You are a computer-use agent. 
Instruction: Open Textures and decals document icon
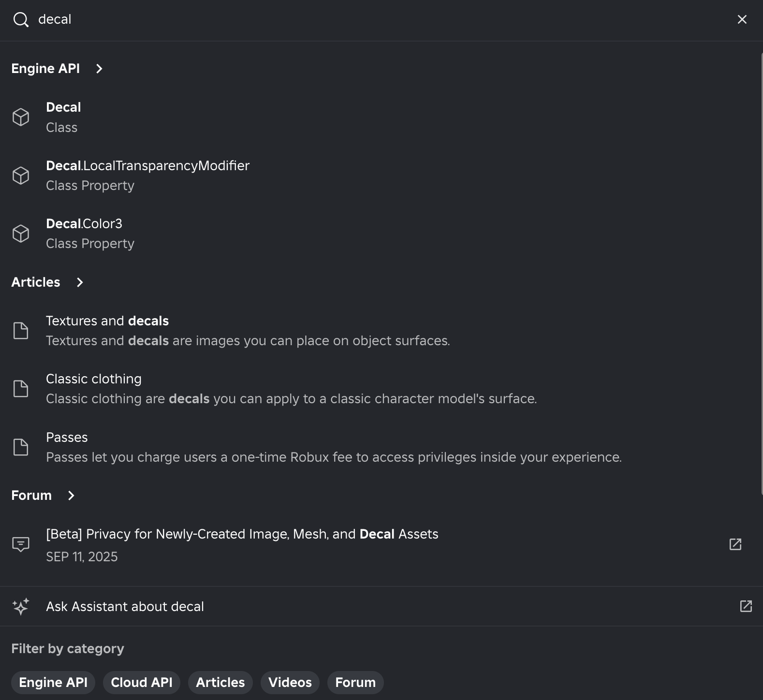pos(21,331)
